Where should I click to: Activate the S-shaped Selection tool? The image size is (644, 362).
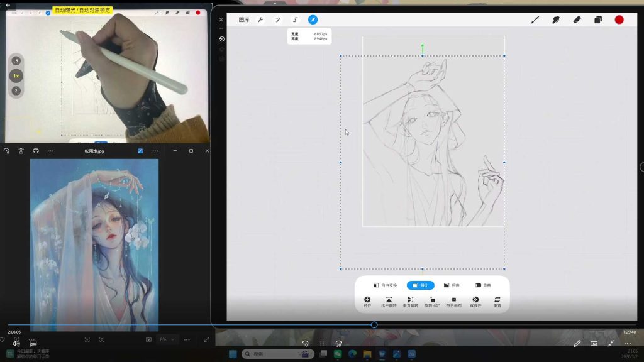click(296, 19)
